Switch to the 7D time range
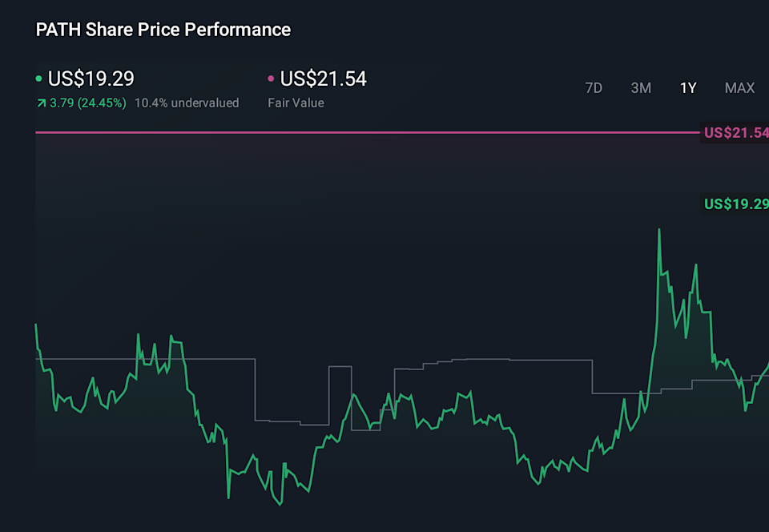769x532 pixels. pyautogui.click(x=594, y=88)
